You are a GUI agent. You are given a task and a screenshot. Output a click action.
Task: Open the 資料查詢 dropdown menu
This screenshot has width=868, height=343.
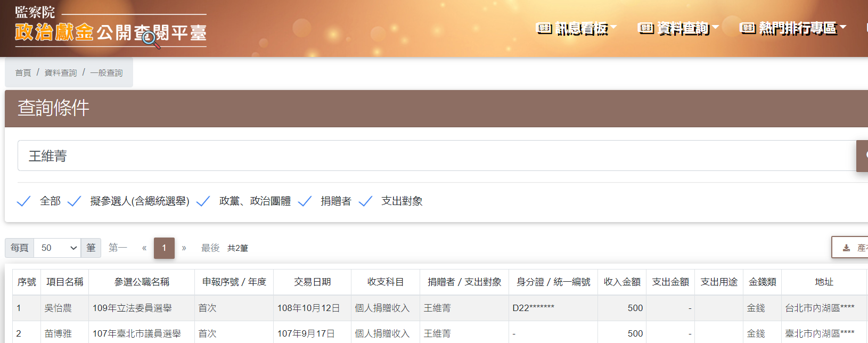pyautogui.click(x=678, y=28)
